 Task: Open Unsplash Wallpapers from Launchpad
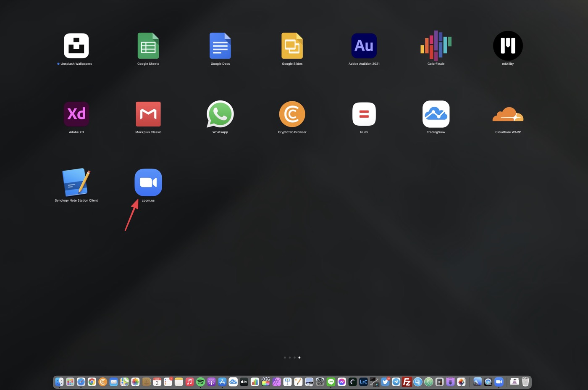76,46
